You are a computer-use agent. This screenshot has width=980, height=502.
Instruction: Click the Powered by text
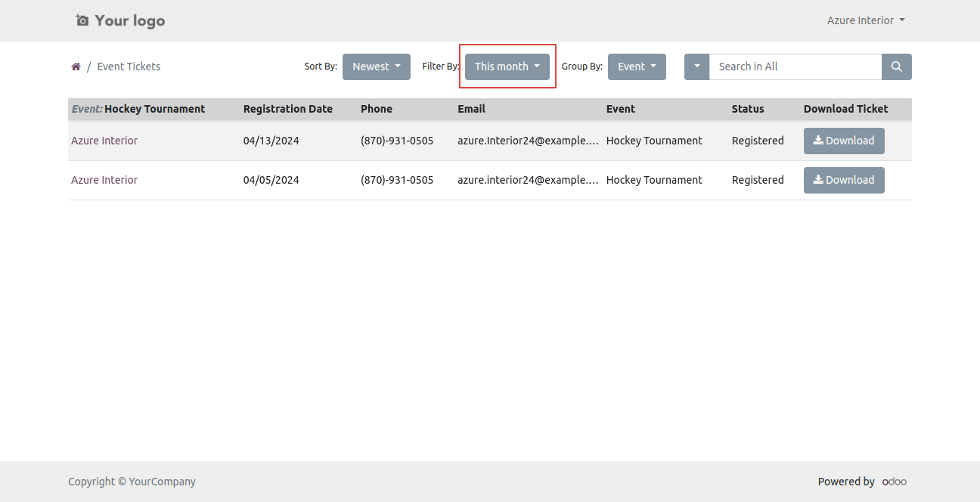coord(846,482)
